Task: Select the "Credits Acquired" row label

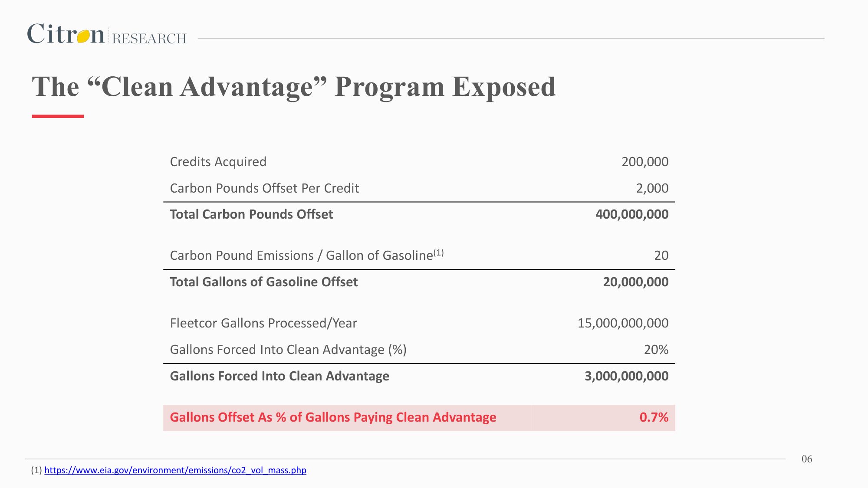Action: 218,162
